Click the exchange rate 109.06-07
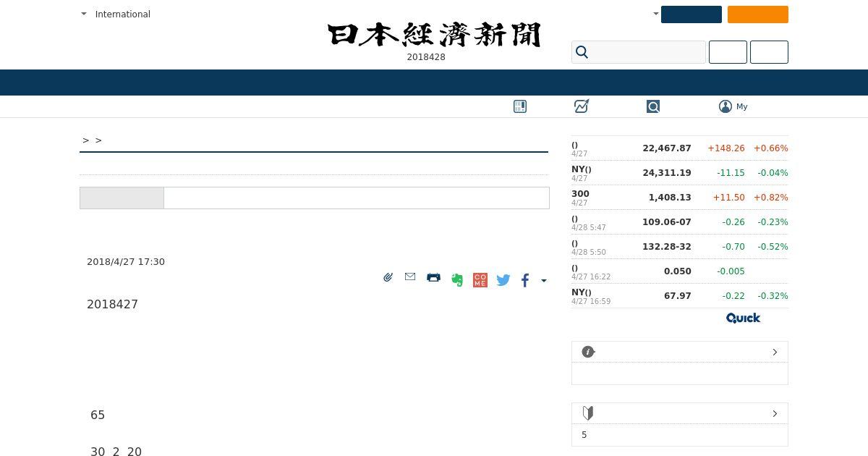 tap(667, 221)
